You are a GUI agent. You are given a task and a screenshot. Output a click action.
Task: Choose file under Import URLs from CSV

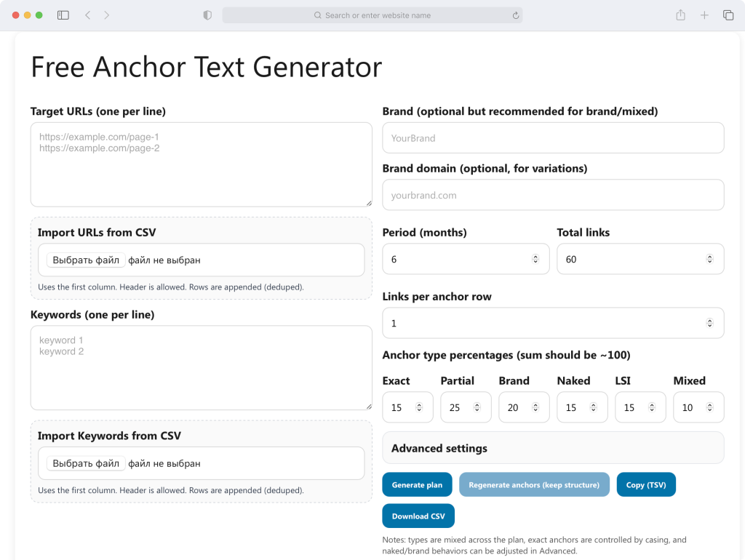pyautogui.click(x=86, y=260)
